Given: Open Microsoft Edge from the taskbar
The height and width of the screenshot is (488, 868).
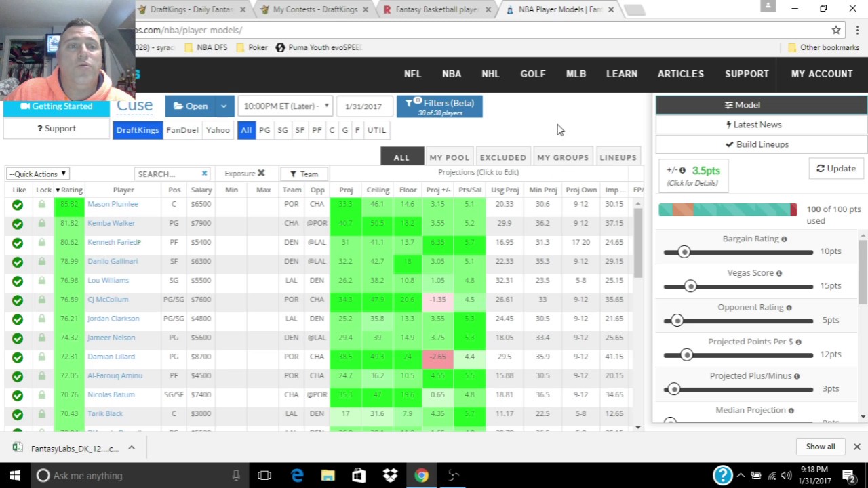Looking at the screenshot, I should 297,476.
